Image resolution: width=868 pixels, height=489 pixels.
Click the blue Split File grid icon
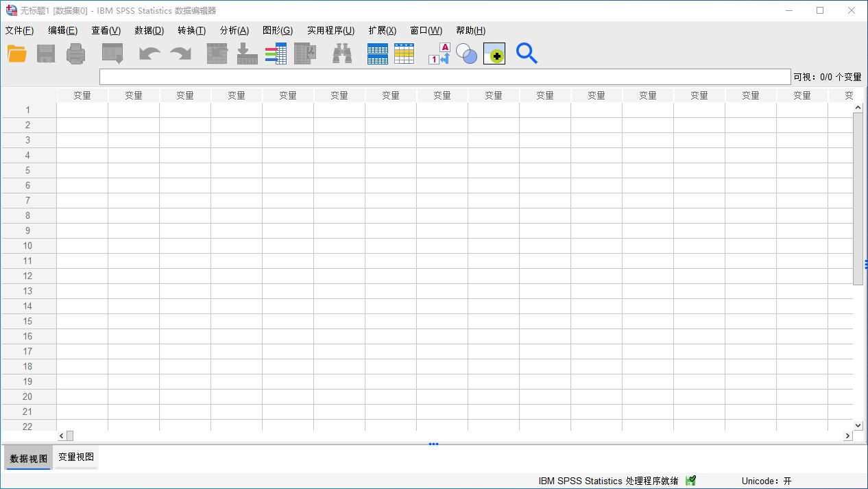tap(378, 53)
